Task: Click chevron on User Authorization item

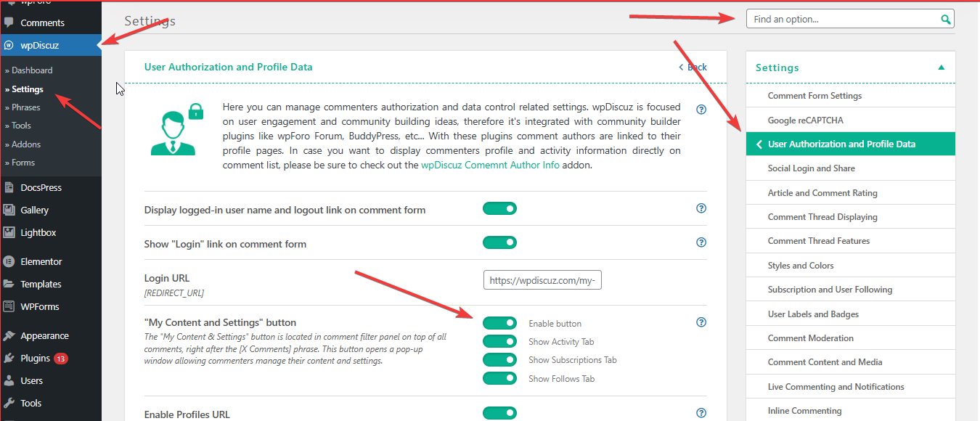Action: [759, 144]
